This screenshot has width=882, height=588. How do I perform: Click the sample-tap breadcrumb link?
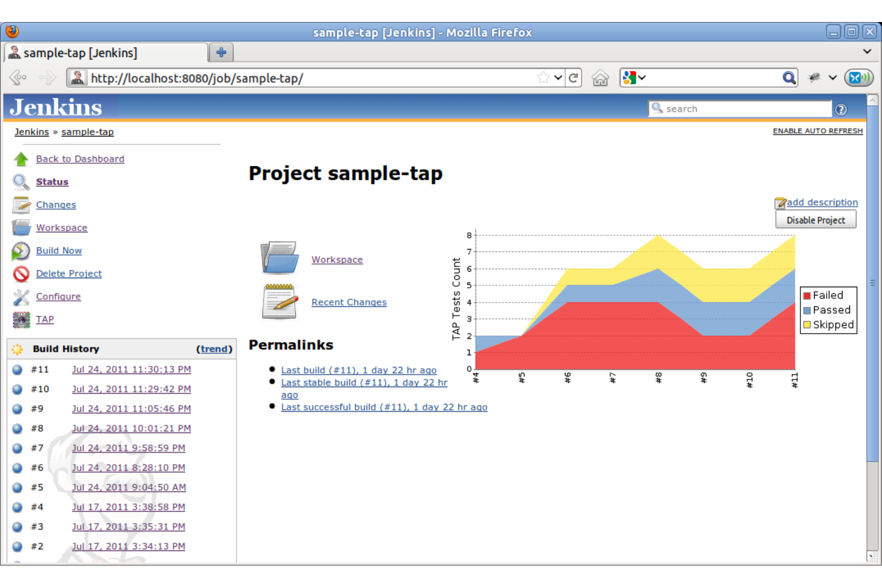pyautogui.click(x=87, y=132)
